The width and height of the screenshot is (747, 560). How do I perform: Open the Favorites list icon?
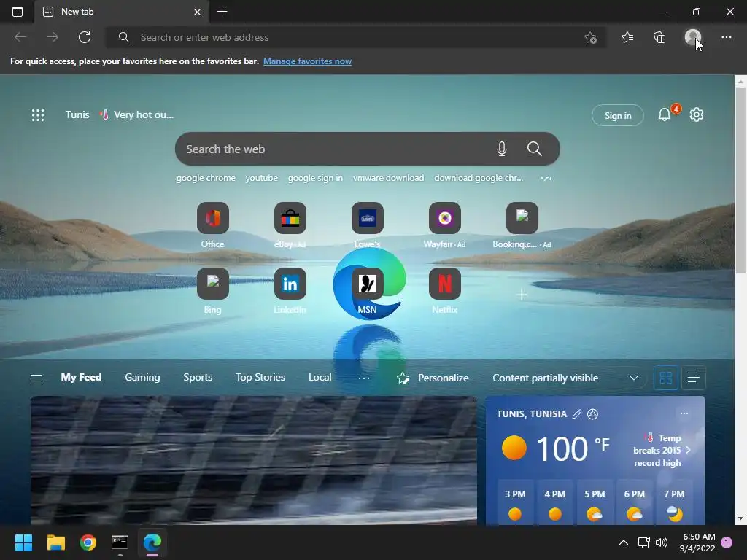(627, 37)
